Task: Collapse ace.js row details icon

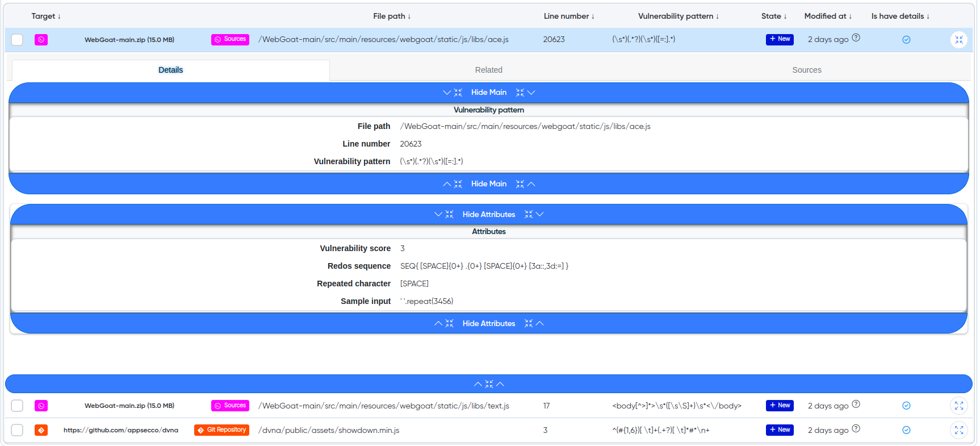Action: coord(959,40)
